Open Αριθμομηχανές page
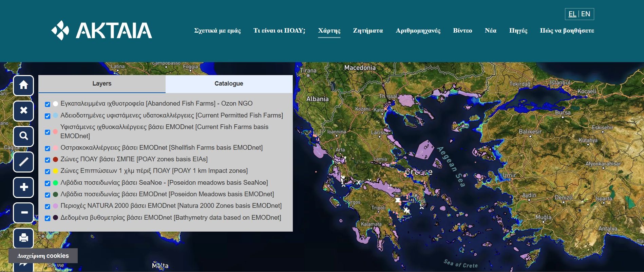 point(418,31)
